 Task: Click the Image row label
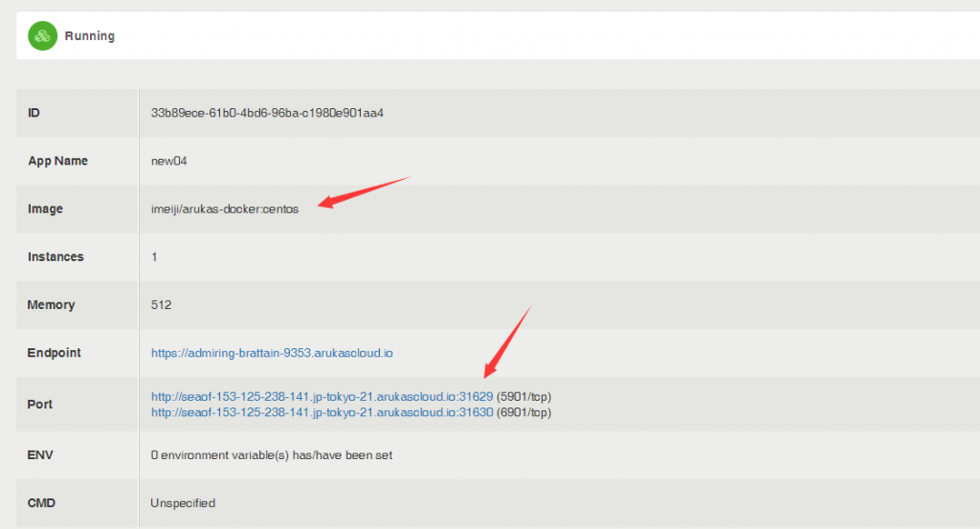coord(45,209)
